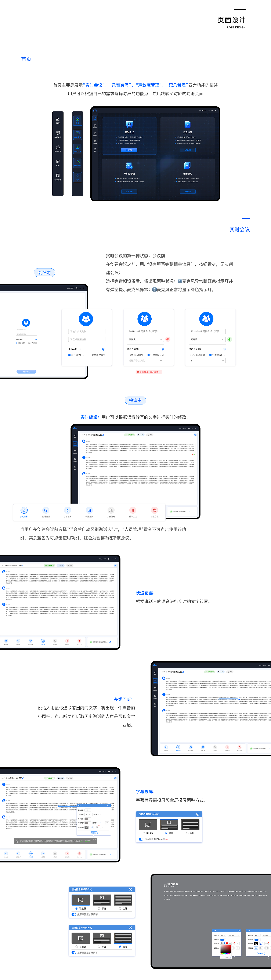Viewport: 271px width, 980px height.
Task: Click the 实时会议 card's presentation icon
Action: pyautogui.click(x=129, y=124)
